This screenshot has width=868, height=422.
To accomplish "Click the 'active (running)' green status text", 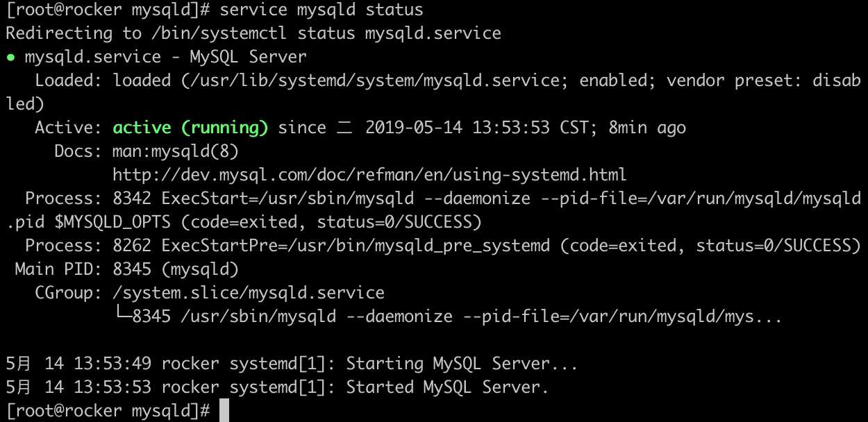I will click(191, 128).
